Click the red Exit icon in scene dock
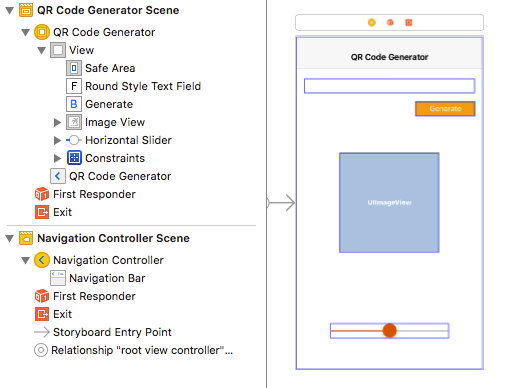512x388 pixels. point(409,22)
